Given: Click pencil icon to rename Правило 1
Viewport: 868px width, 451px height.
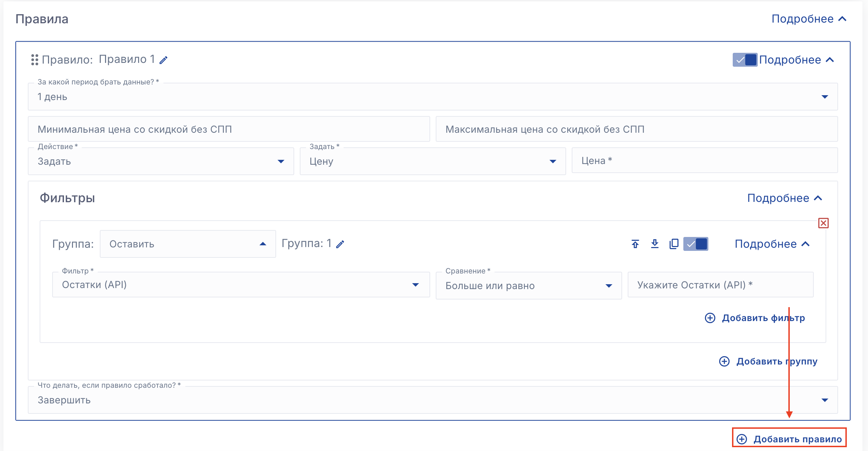Looking at the screenshot, I should tap(163, 60).
